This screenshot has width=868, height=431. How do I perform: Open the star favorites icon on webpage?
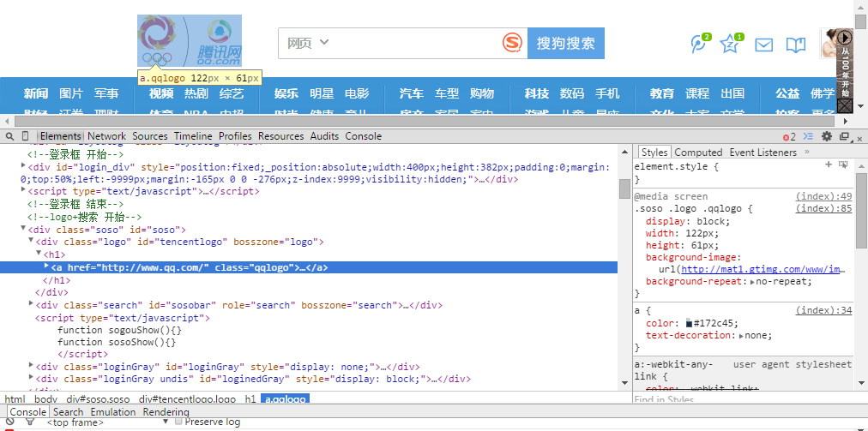(x=732, y=44)
